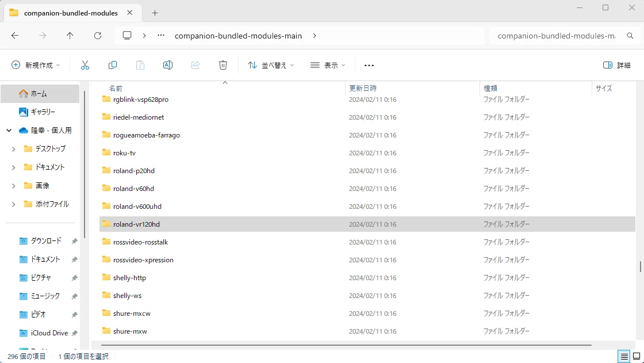Select the shure-mxcw folder
Viewport: 644px width, 363px height.
tap(132, 314)
